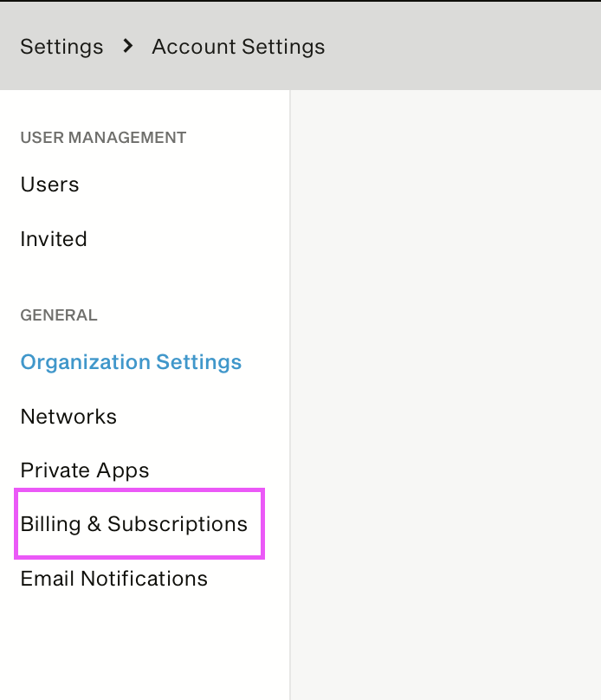
Task: Select Organization Settings in the sidebar
Action: click(x=131, y=362)
